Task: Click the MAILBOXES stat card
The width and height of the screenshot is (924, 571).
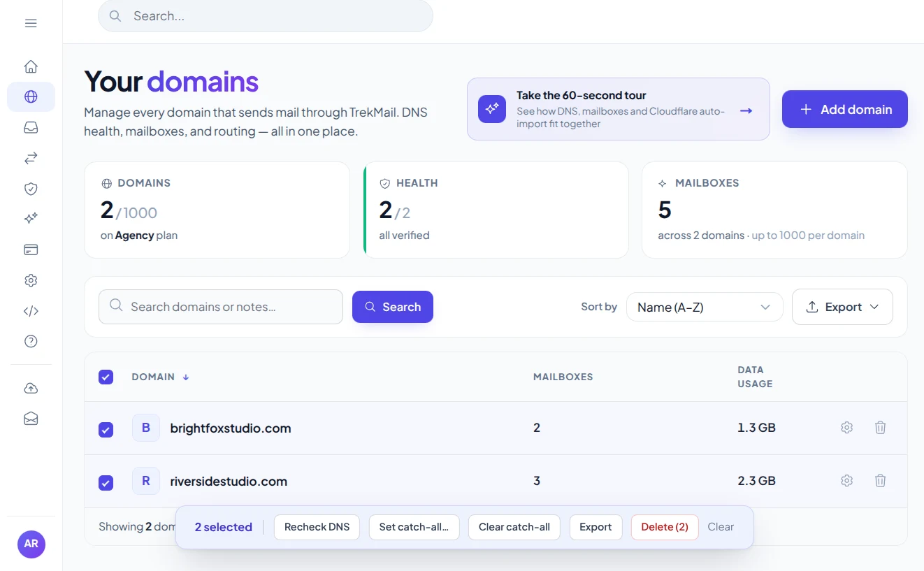Action: 774,210
